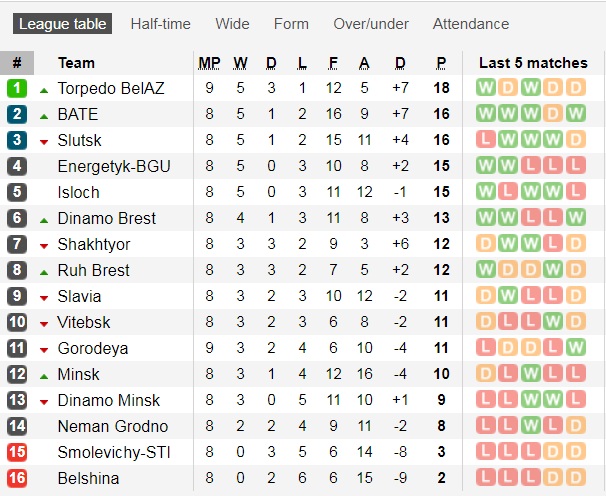
Task: Click Gorodeya's latest win form icon
Action: (575, 348)
